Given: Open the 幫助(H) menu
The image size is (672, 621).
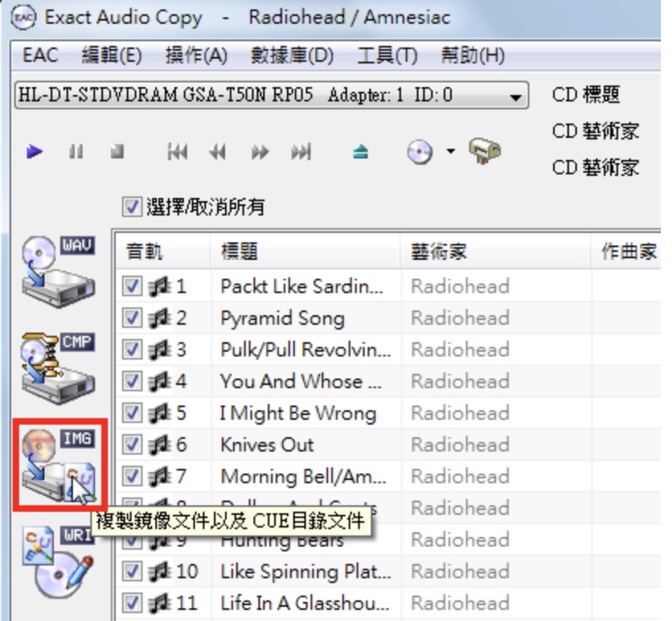Looking at the screenshot, I should 473,55.
